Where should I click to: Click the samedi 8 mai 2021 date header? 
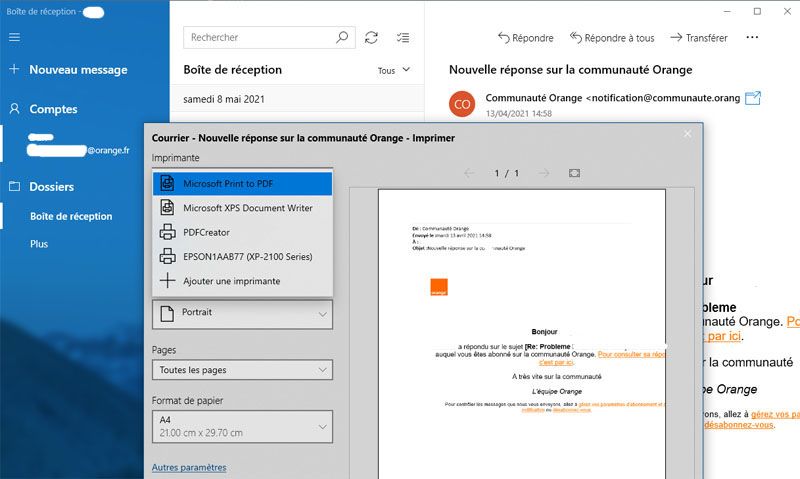(x=224, y=99)
